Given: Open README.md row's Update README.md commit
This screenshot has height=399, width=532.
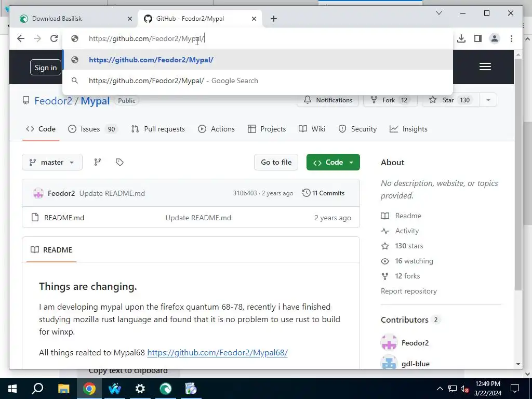Looking at the screenshot, I should click(198, 218).
